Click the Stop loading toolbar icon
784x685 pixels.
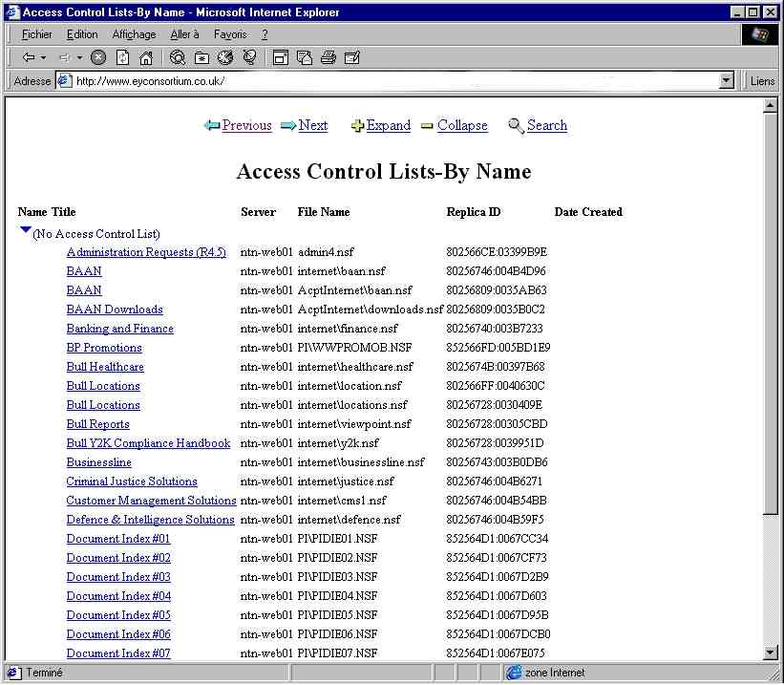pyautogui.click(x=98, y=57)
